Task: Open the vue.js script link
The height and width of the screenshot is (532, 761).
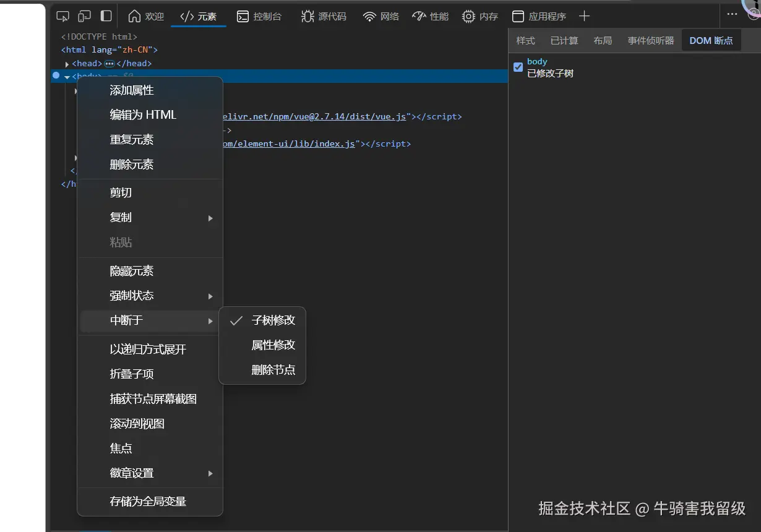Action: tap(309, 116)
